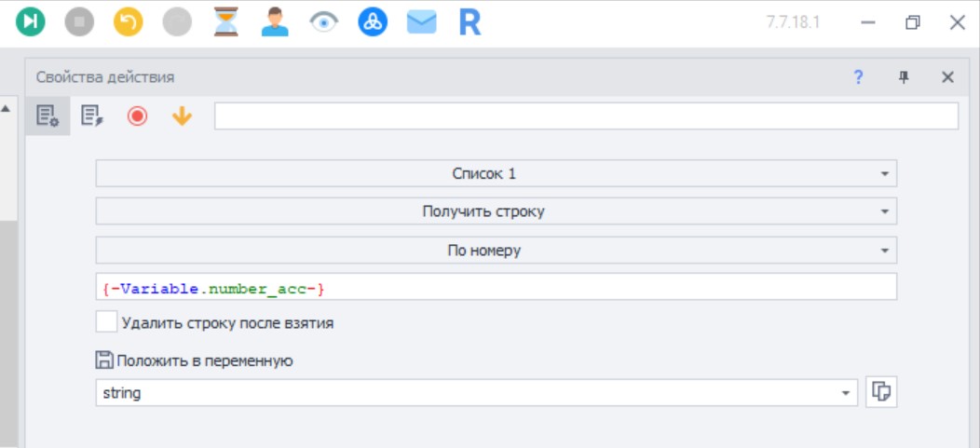The height and width of the screenshot is (448, 980).
Task: Select the action settings tab icon
Action: [x=48, y=116]
